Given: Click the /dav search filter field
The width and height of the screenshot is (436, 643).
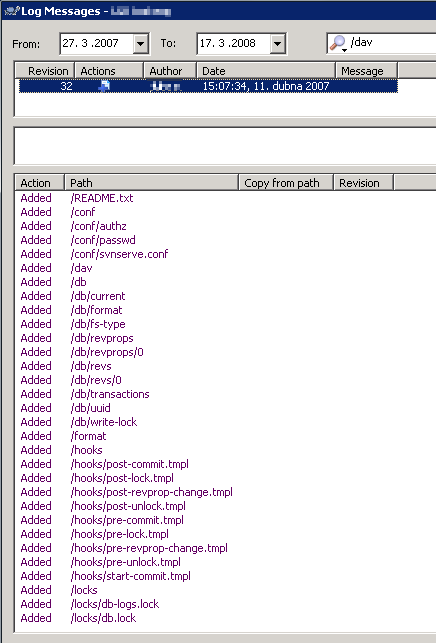Looking at the screenshot, I should coord(381,43).
